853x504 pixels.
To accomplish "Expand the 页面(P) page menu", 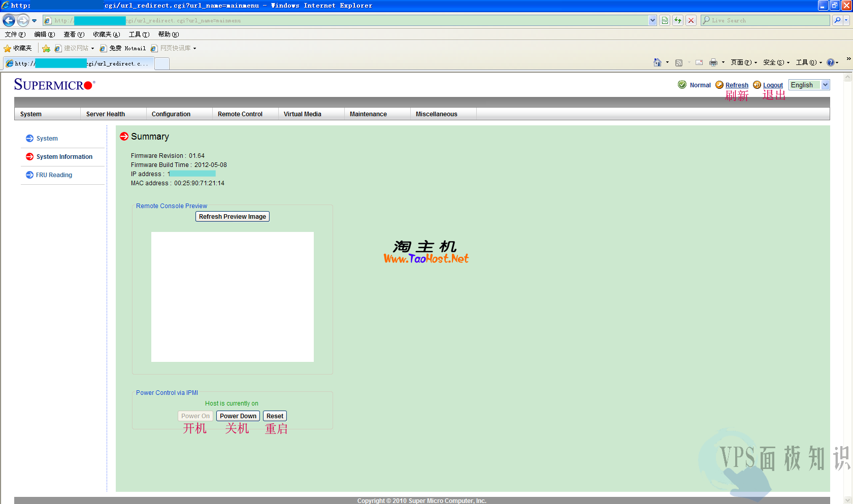I will coord(744,62).
